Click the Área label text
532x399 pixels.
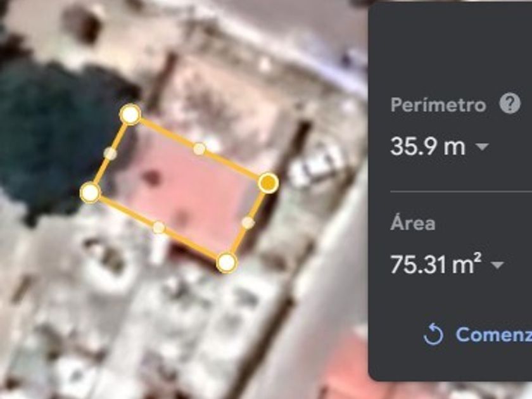click(412, 223)
